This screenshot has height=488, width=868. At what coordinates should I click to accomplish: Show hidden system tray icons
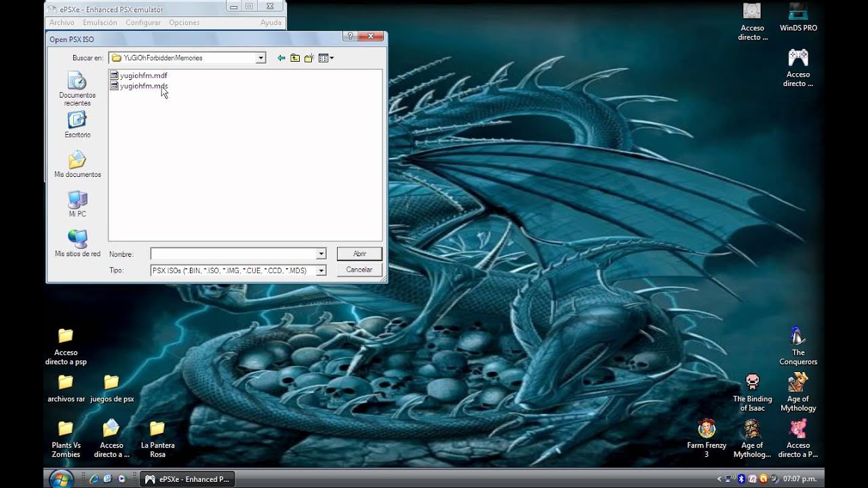[719, 479]
